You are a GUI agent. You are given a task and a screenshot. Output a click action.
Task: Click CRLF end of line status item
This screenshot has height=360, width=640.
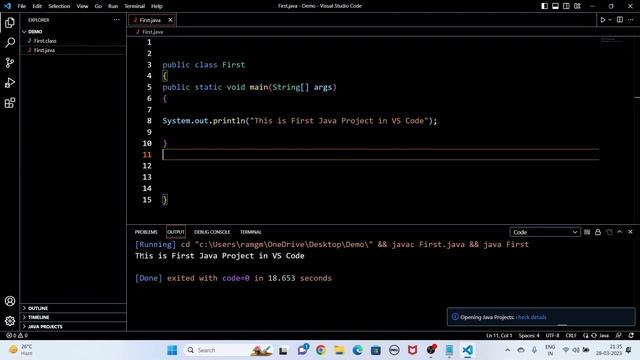571,336
